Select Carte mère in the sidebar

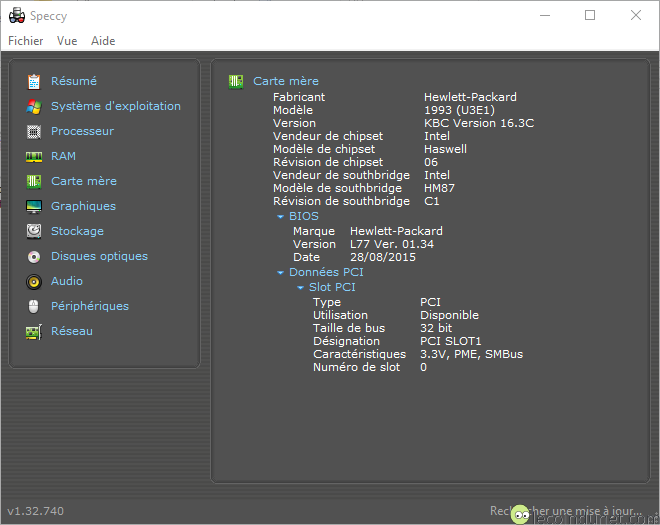84,181
